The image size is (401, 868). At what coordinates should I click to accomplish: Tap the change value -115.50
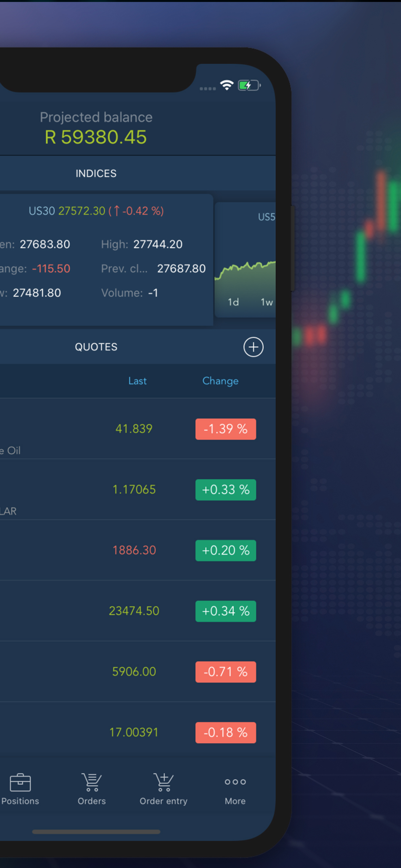[x=51, y=268]
